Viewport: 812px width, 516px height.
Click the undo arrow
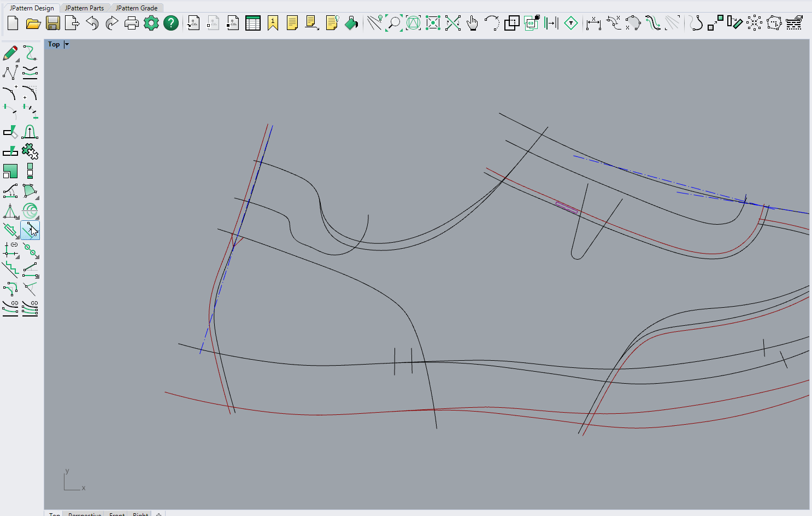tap(92, 23)
